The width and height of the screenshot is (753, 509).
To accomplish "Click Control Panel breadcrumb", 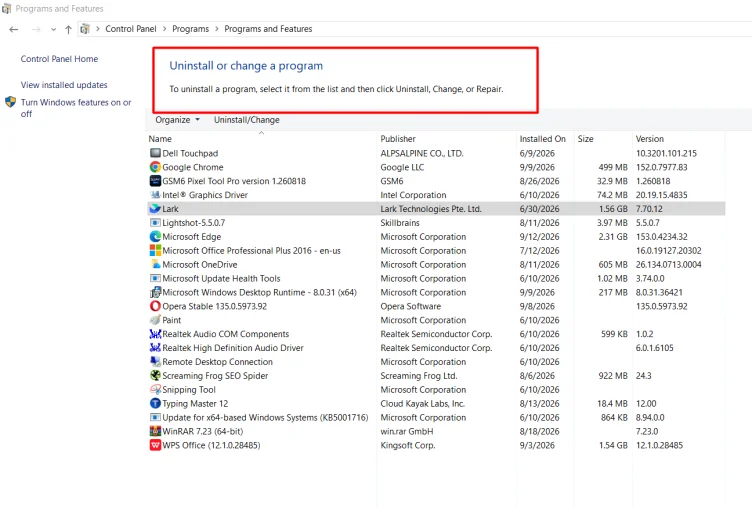I will pos(131,29).
